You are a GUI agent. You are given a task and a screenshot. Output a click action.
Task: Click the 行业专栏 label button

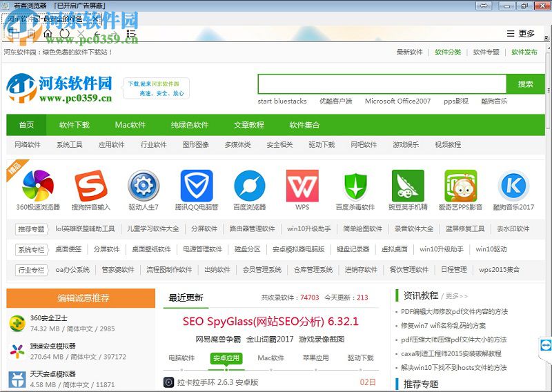(x=31, y=270)
